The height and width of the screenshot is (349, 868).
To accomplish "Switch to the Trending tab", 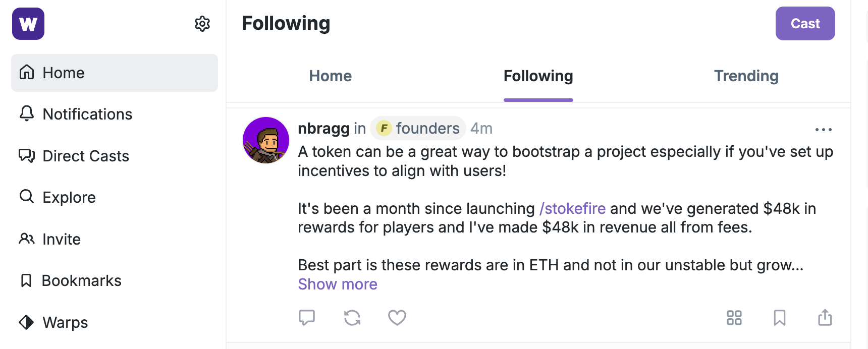I will click(x=746, y=76).
